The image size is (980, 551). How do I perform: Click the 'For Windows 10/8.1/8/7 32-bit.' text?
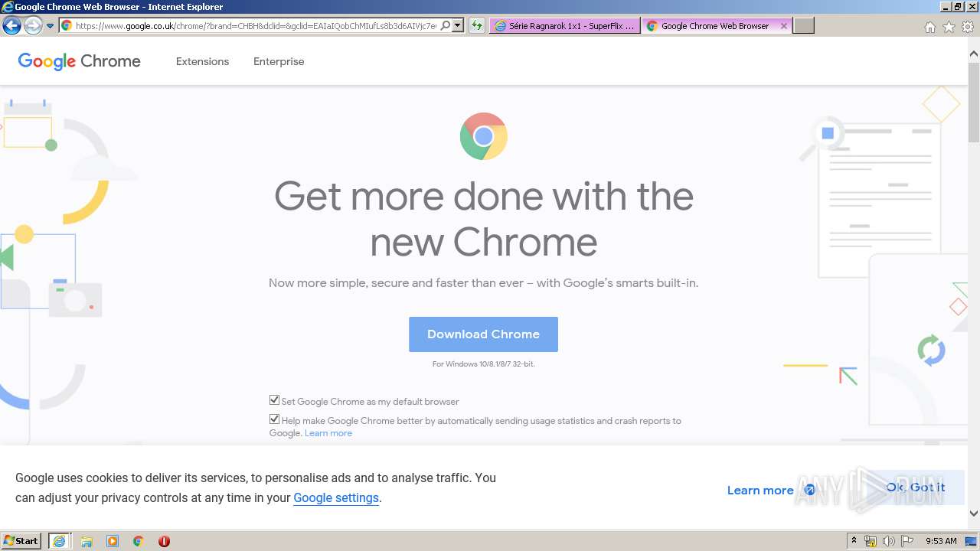pos(483,364)
